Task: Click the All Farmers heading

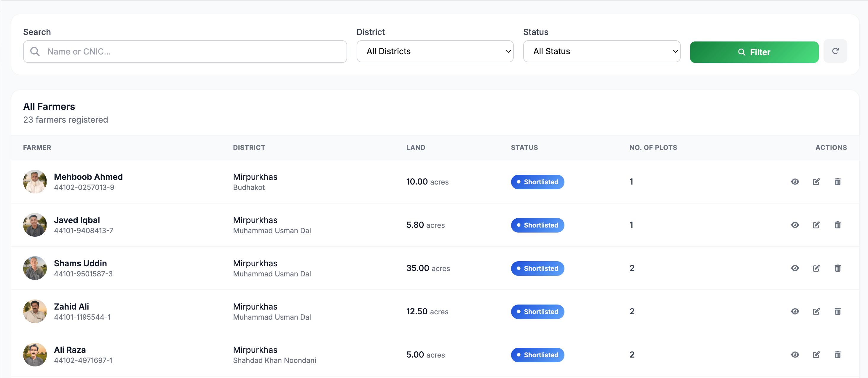Action: [49, 106]
